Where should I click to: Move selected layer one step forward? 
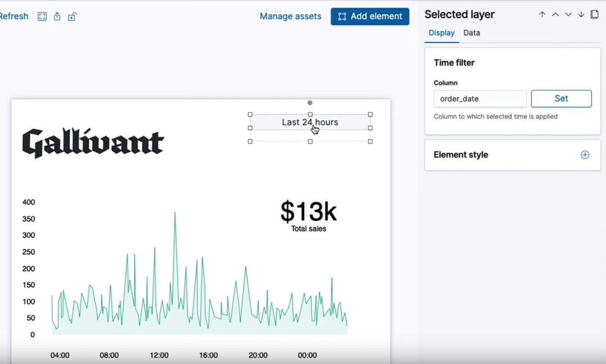click(555, 15)
